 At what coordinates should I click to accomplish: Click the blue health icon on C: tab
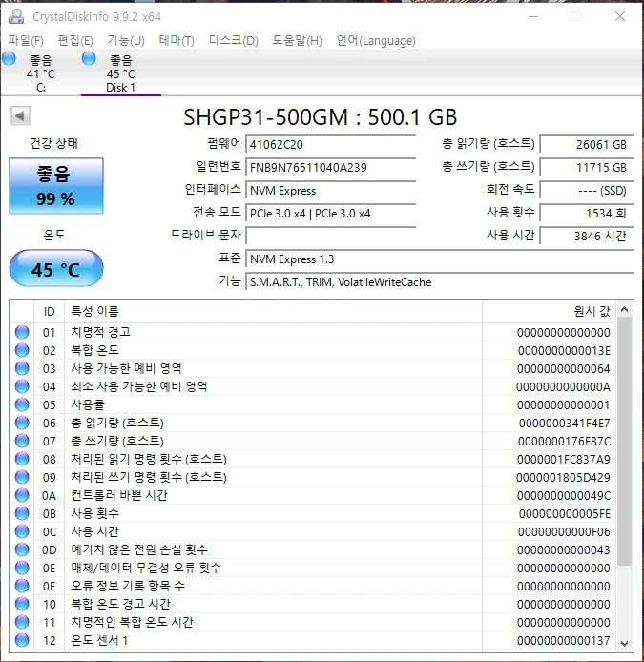9,59
